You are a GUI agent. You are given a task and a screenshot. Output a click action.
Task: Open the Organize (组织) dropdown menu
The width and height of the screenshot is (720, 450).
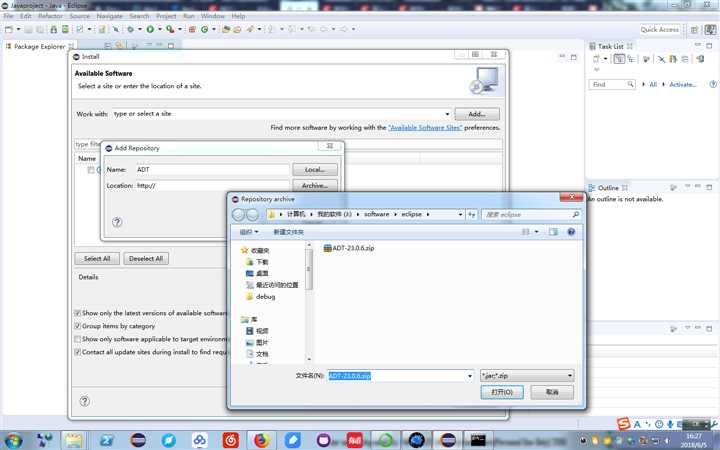[249, 232]
